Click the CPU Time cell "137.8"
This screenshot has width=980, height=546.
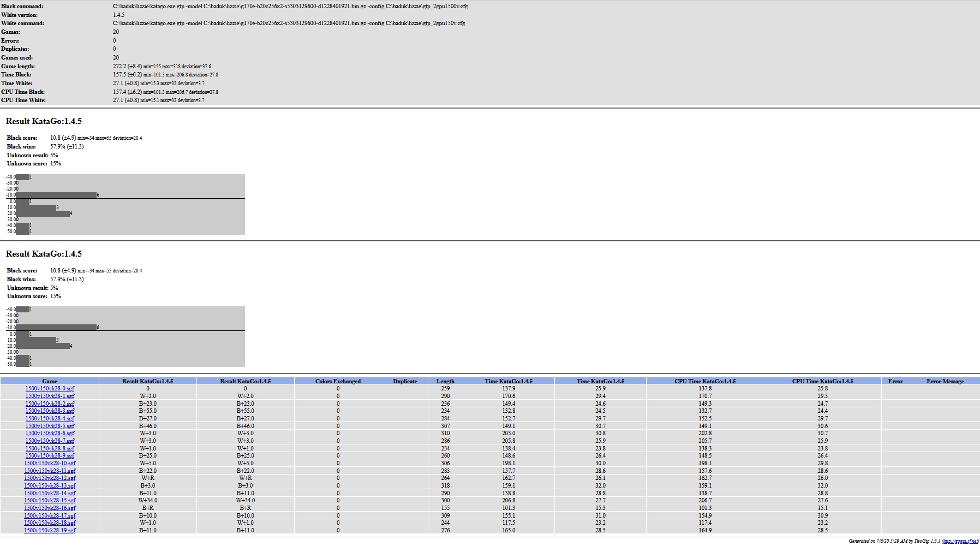coord(705,389)
